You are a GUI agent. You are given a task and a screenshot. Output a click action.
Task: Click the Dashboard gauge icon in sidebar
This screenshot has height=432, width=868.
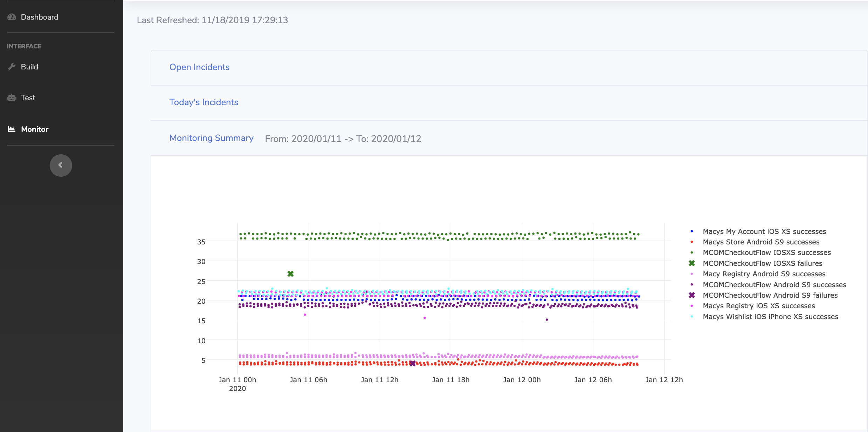(12, 17)
